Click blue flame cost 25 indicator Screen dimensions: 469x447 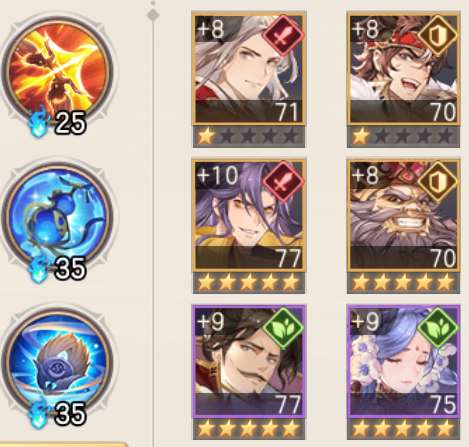click(57, 123)
